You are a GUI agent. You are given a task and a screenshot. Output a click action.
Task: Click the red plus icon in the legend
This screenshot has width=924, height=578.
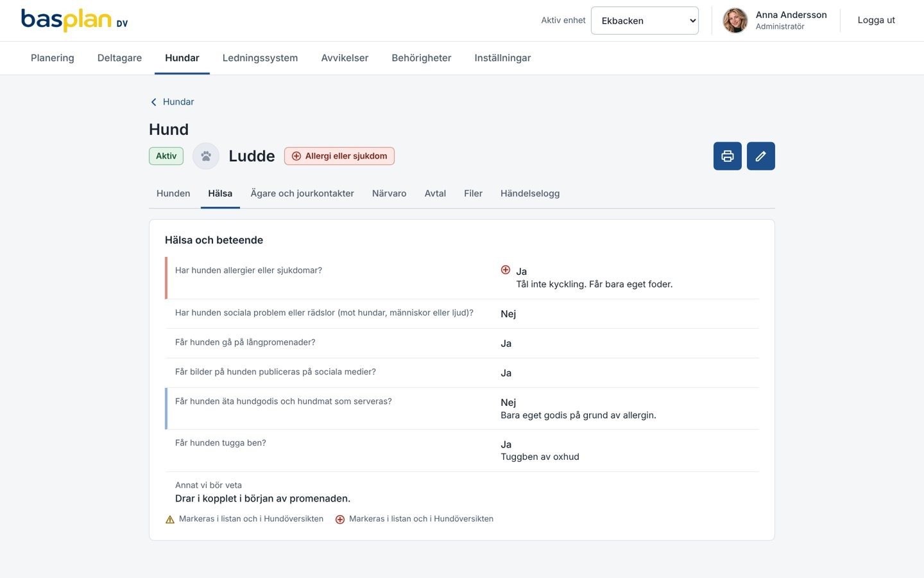coord(340,520)
